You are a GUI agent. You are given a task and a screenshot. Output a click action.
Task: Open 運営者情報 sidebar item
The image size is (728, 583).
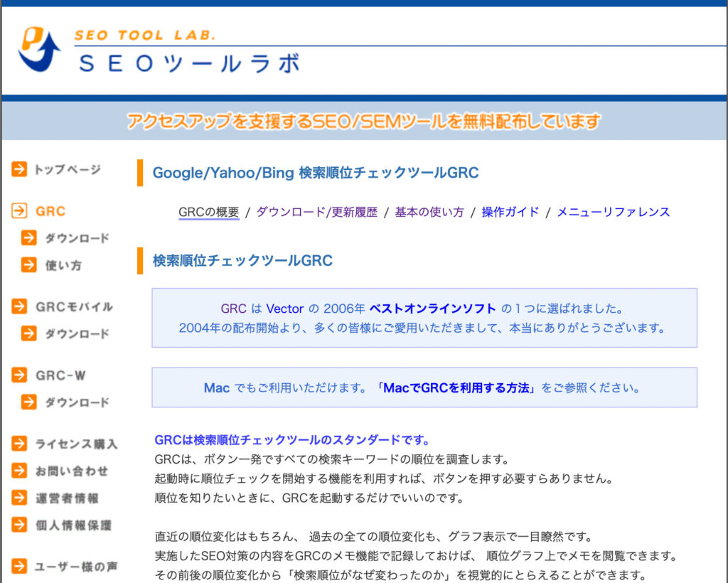[68, 498]
